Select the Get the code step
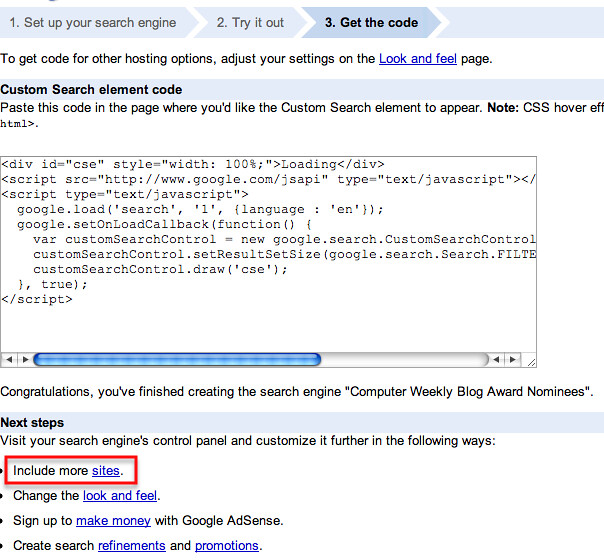The image size is (604, 560). (x=371, y=22)
